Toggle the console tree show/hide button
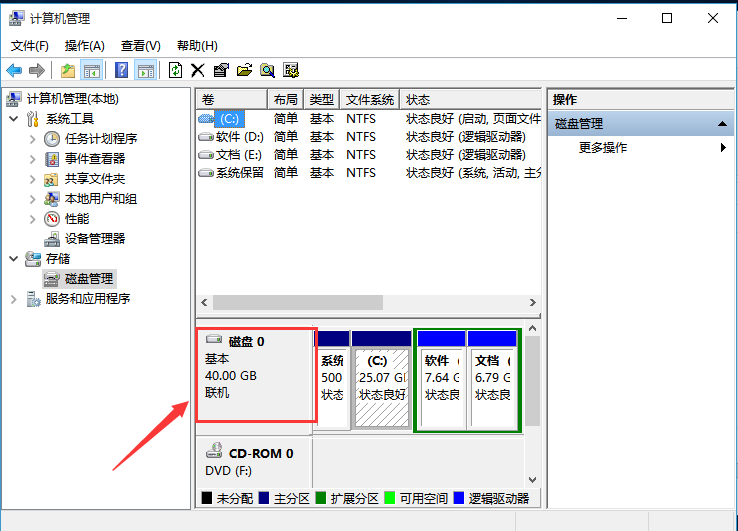This screenshot has width=738, height=531. pyautogui.click(x=92, y=70)
